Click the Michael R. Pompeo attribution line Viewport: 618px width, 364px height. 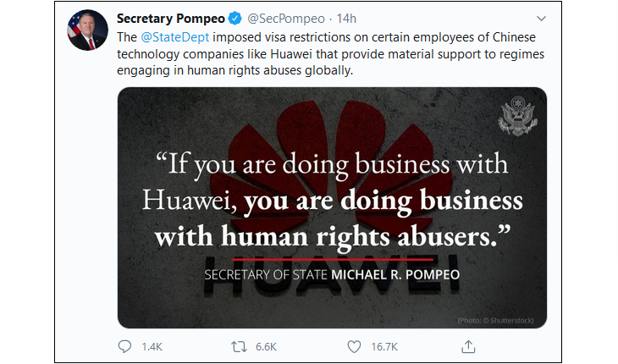332,274
